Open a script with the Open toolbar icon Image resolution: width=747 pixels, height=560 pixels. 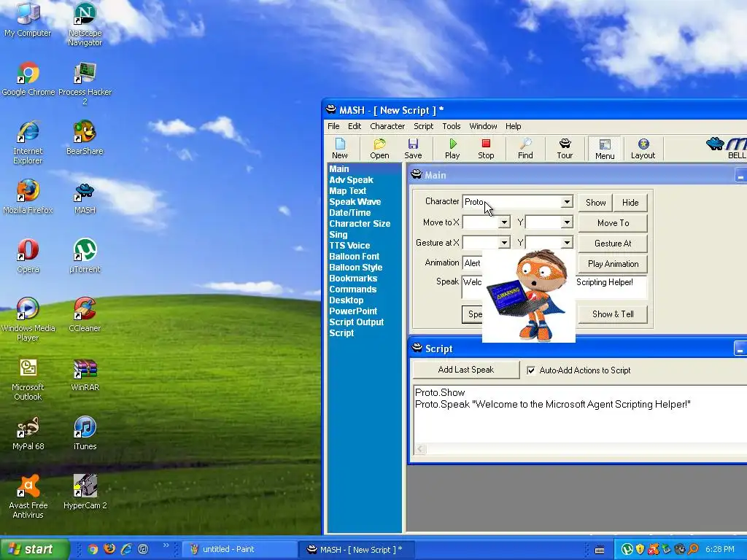(x=379, y=149)
